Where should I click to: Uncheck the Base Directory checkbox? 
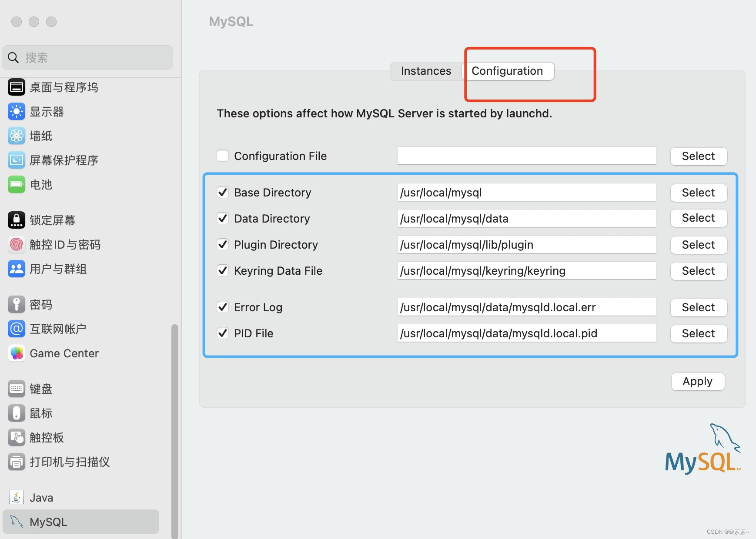[x=223, y=192]
